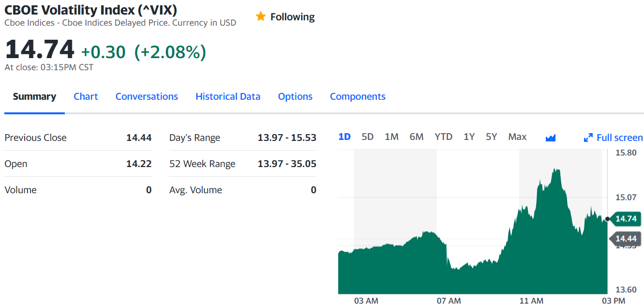
Task: Click the 07 AM time axis label
Action: click(x=449, y=301)
